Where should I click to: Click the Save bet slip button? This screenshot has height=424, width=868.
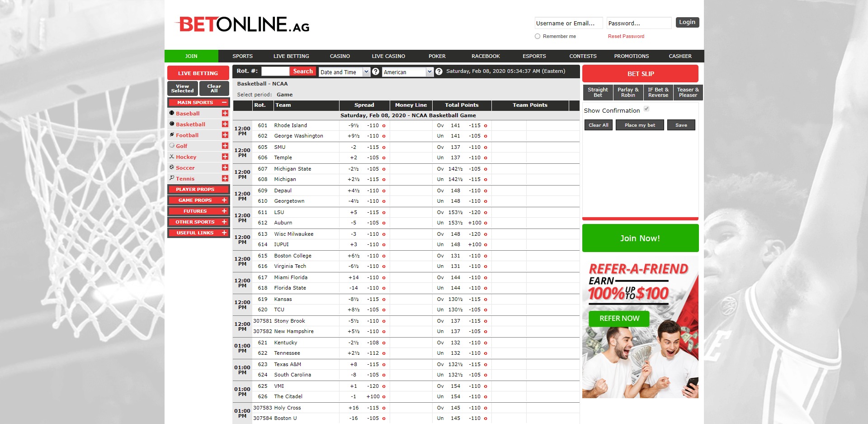(681, 125)
